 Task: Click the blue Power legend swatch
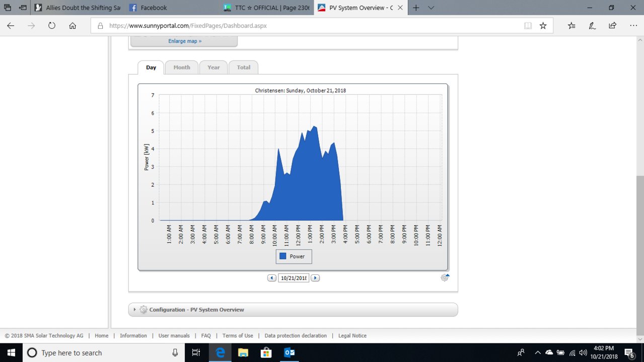(283, 256)
